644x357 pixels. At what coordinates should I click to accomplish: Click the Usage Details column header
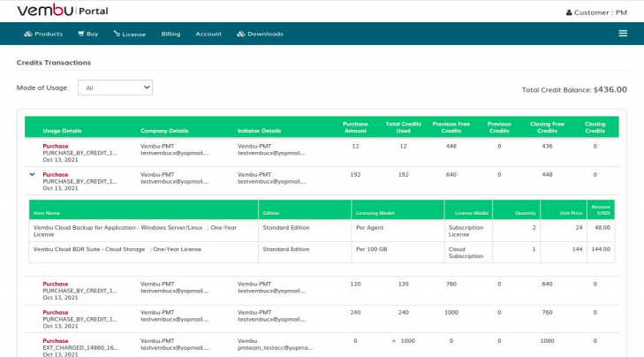[x=62, y=131]
